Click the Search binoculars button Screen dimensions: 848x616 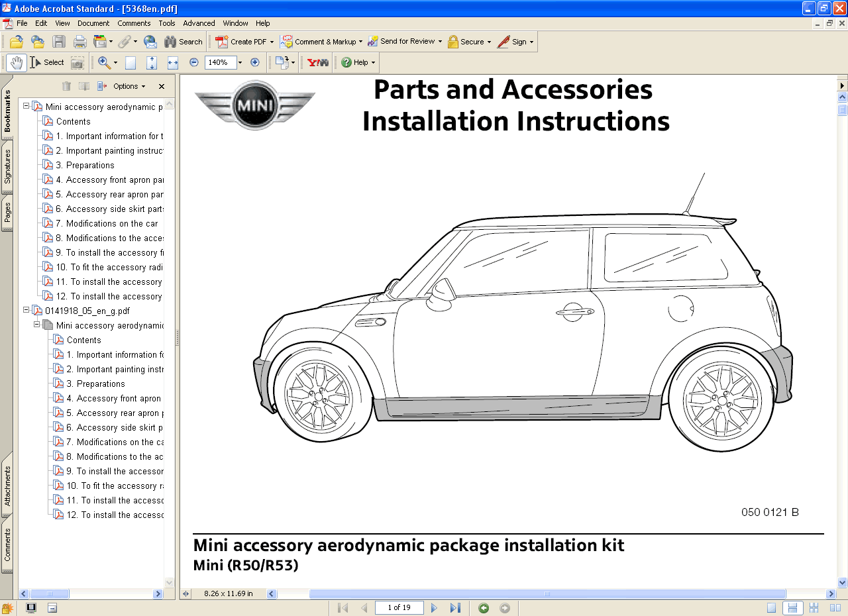[183, 42]
